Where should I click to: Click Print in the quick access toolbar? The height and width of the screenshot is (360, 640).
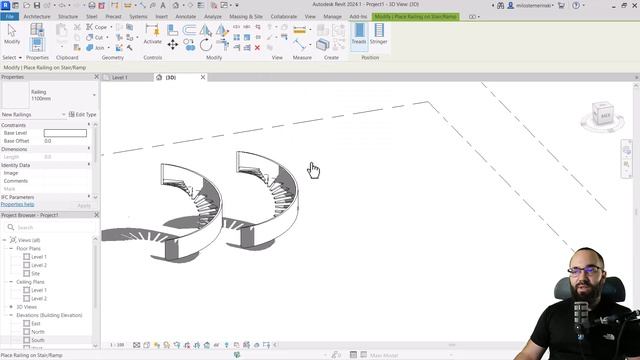click(x=92, y=5)
